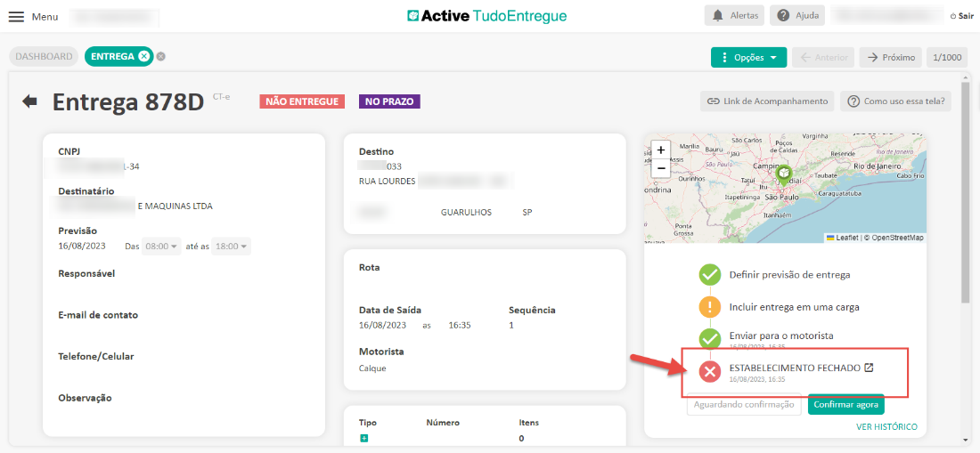This screenshot has height=453, width=980.
Task: Open the Das 08:00 time dropdown
Action: (x=161, y=246)
